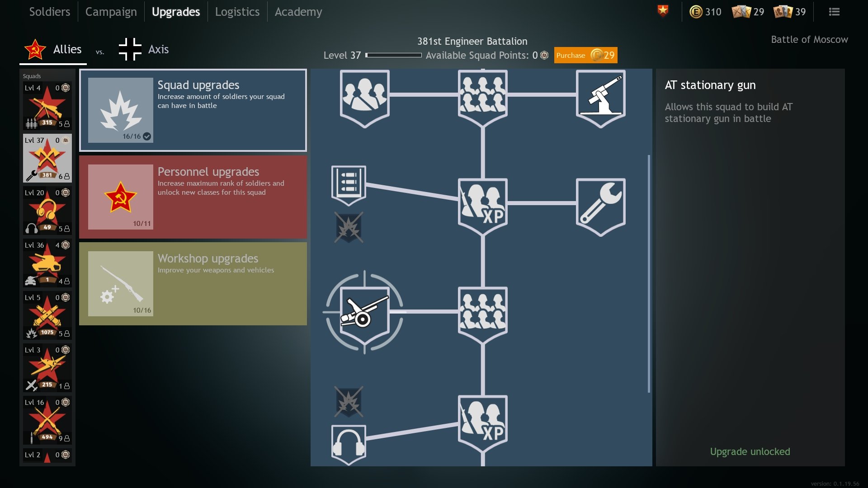
Task: Open the Academy tab
Action: [x=298, y=12]
